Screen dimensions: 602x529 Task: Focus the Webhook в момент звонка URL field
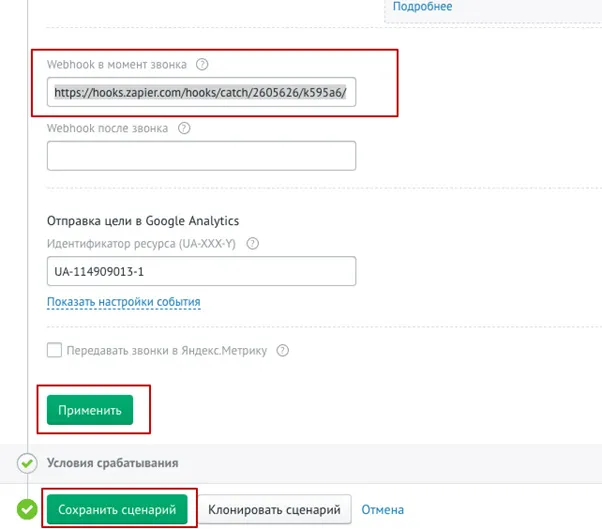pyautogui.click(x=201, y=92)
